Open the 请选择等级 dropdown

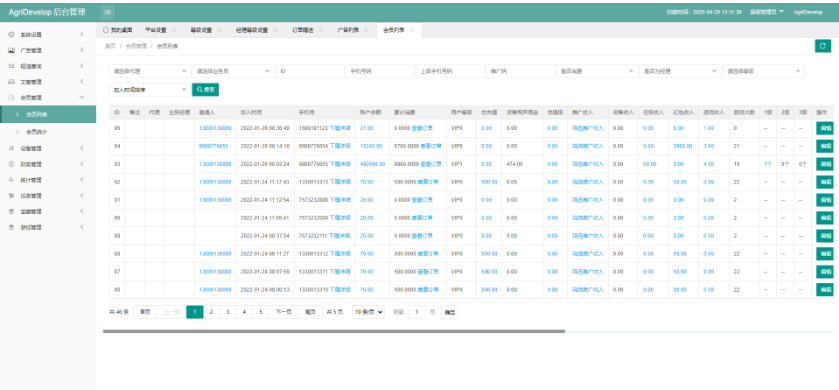pyautogui.click(x=764, y=71)
